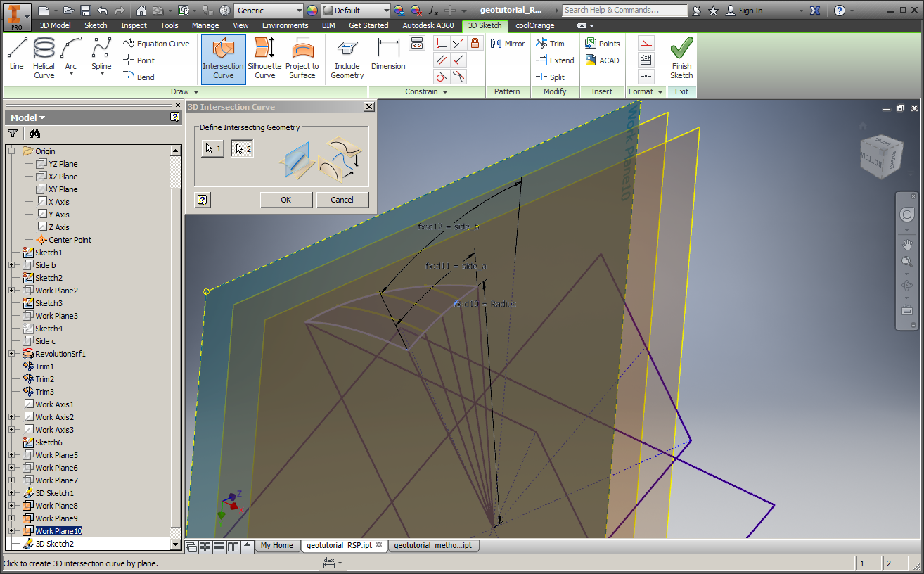Click the Filter funnel in Model browser
The width and height of the screenshot is (924, 574).
click(12, 134)
